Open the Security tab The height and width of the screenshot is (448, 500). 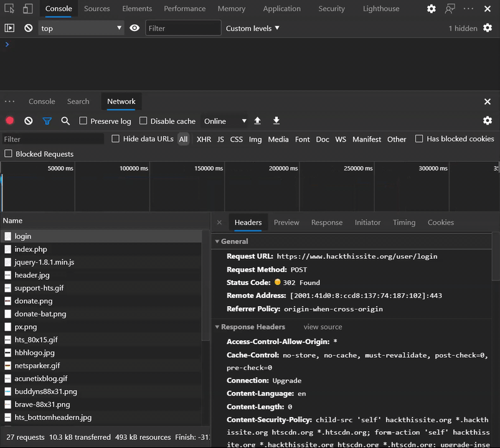(x=332, y=9)
